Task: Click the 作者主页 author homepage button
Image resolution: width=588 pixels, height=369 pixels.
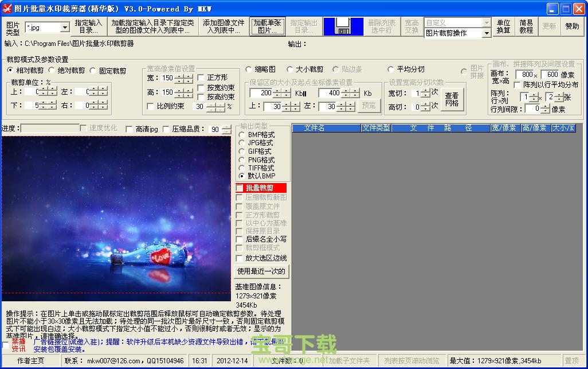Action: (30, 361)
